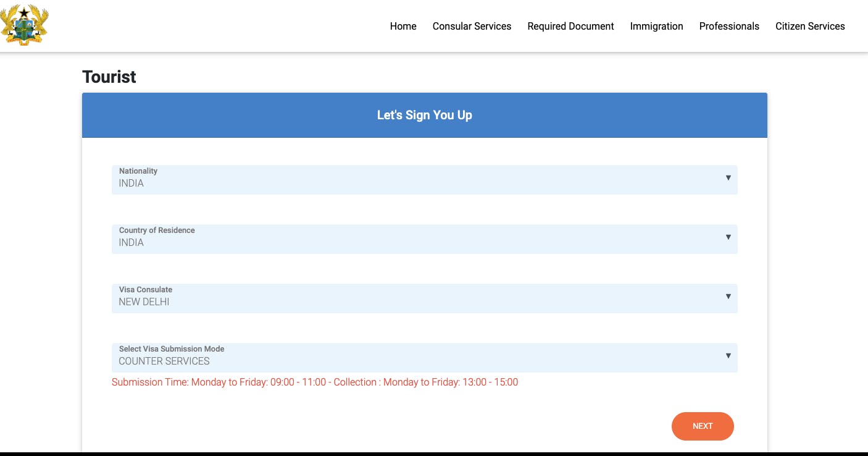Click the red submission time notice text

point(315,382)
